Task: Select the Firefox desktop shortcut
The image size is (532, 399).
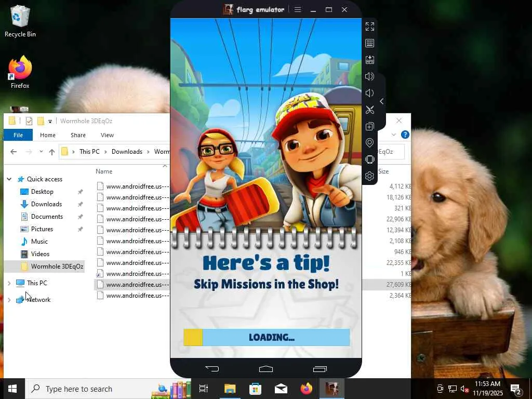Action: coord(20,72)
